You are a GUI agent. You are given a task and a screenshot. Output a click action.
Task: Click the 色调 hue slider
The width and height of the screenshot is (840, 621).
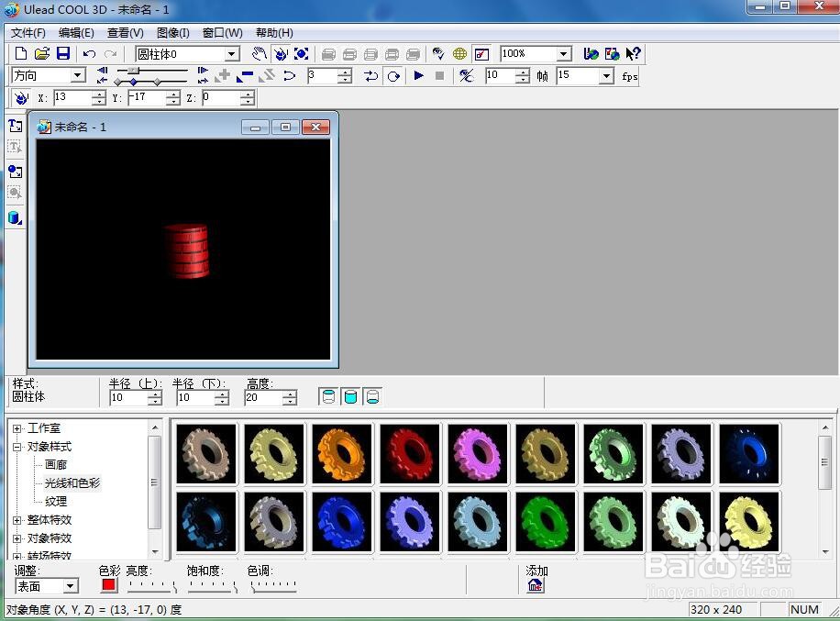pos(273,586)
